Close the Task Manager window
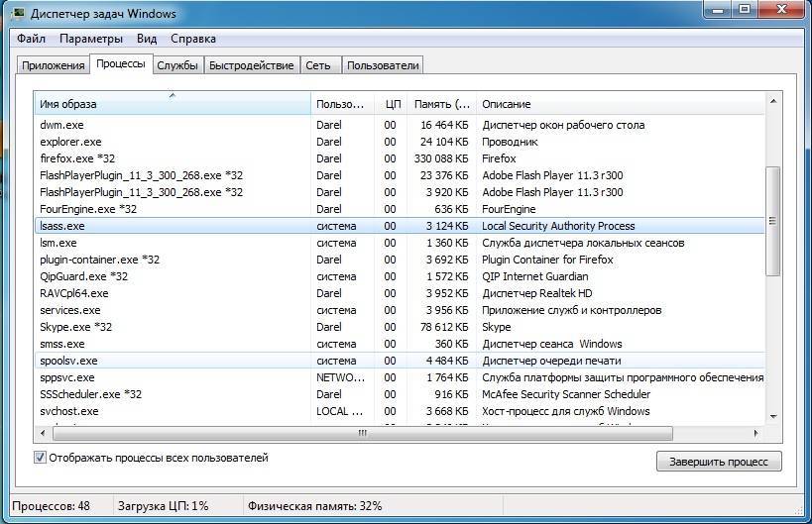The height and width of the screenshot is (524, 812). [781, 11]
